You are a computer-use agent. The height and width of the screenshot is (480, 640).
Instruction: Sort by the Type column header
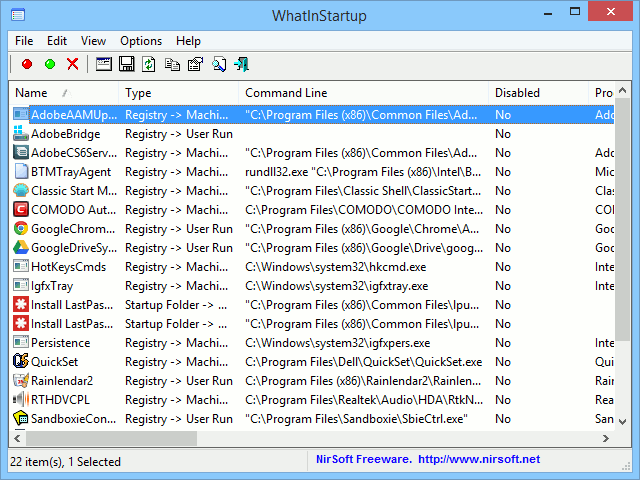click(178, 93)
